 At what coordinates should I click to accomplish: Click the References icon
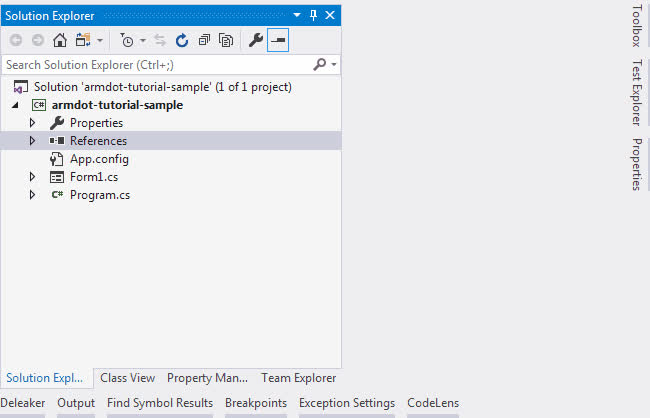pos(57,141)
